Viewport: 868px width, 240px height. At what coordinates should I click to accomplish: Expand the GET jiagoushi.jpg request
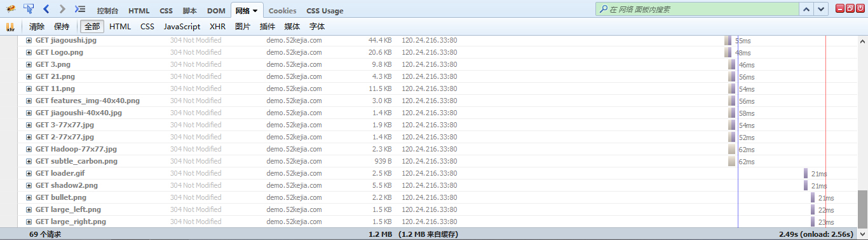[x=29, y=40]
